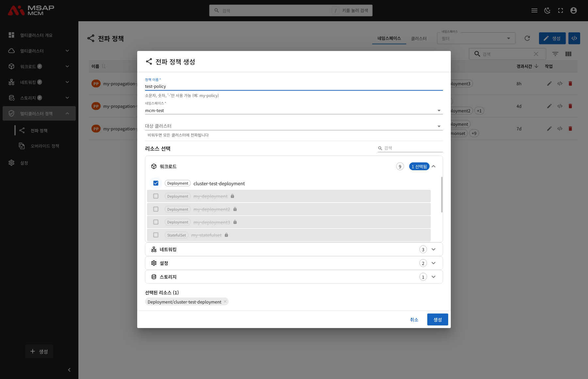This screenshot has height=379, width=588.
Task: Expand 네트워킹 sidebar menu
Action: pos(39,82)
